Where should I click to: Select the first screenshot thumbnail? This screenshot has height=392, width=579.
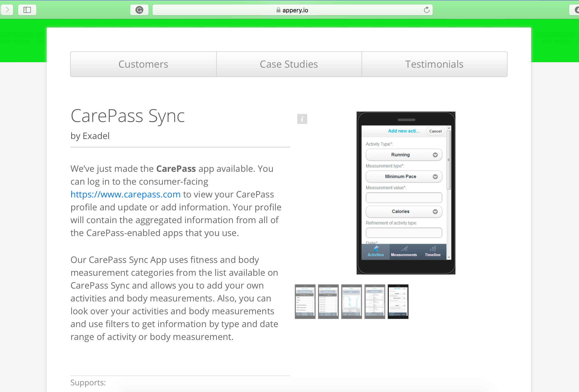305,301
